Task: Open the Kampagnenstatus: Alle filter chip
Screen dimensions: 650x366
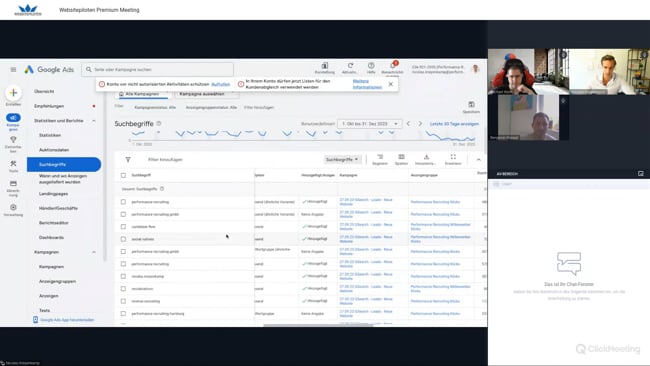Action: pyautogui.click(x=155, y=107)
